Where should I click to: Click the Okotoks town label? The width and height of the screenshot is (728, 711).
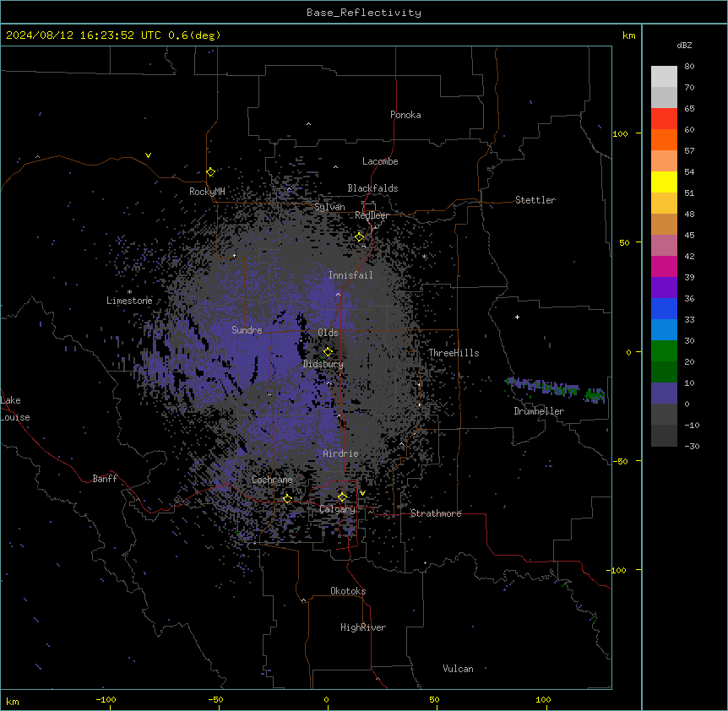coord(348,591)
